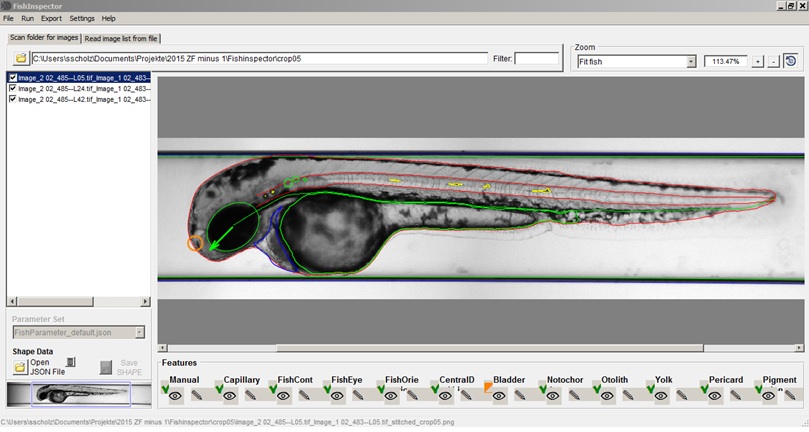Click the fish overview thumbnail
This screenshot has height=432, width=809.
(x=78, y=394)
